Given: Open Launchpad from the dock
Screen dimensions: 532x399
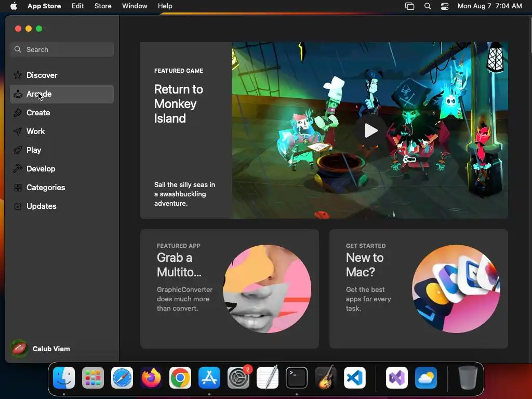Looking at the screenshot, I should (93, 378).
